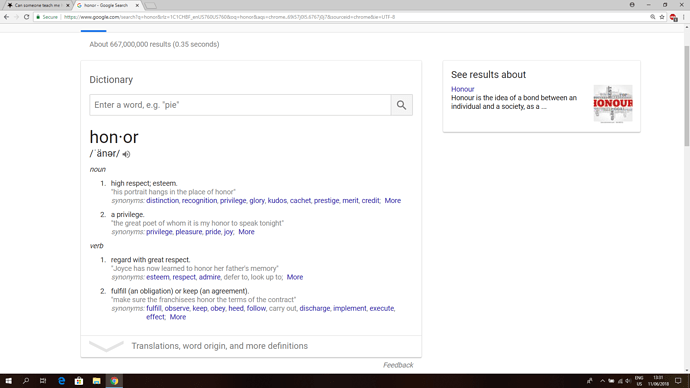Open the synonym 'joy'
Viewport: 690px width, 388px height.
tap(228, 232)
